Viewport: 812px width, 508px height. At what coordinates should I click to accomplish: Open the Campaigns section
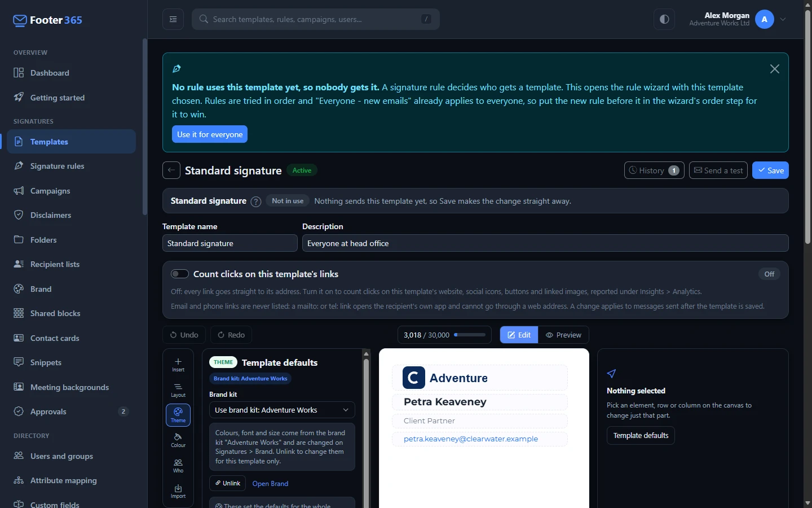pyautogui.click(x=72, y=191)
